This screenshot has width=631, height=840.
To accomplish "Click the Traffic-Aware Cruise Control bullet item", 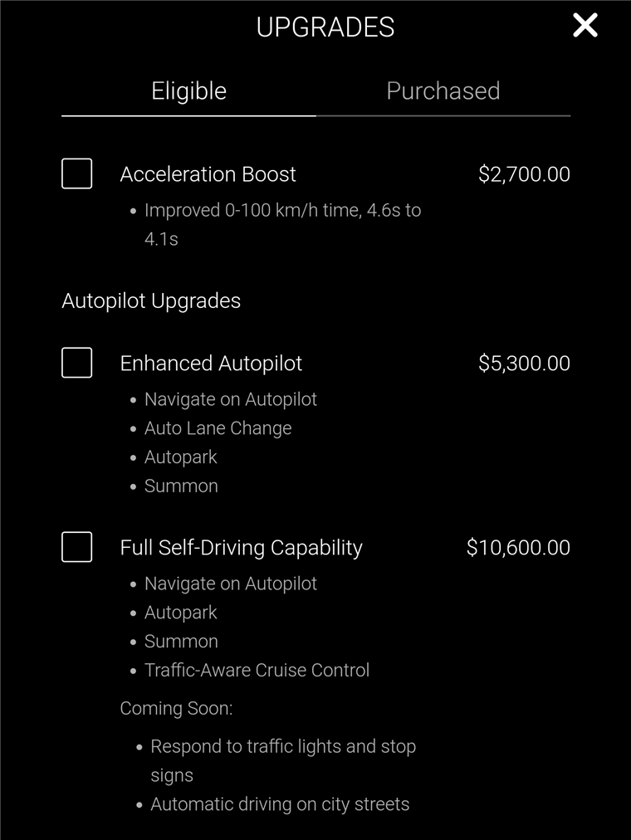I will pos(257,670).
